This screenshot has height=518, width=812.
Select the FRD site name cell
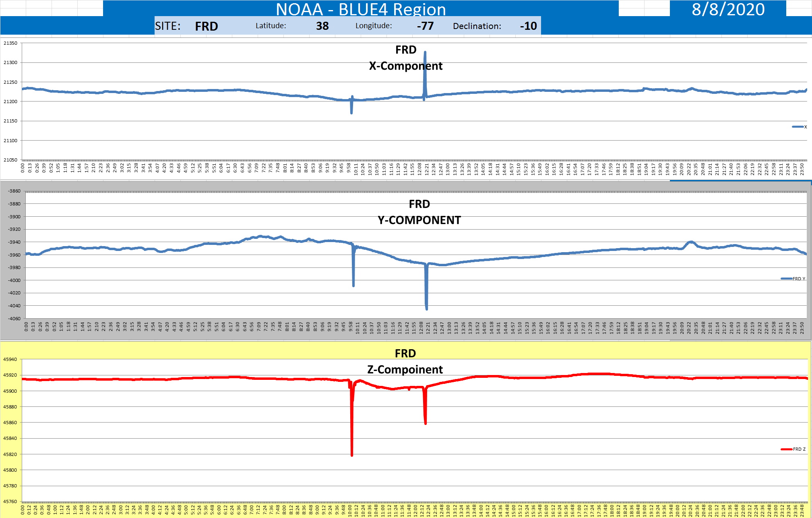(206, 26)
